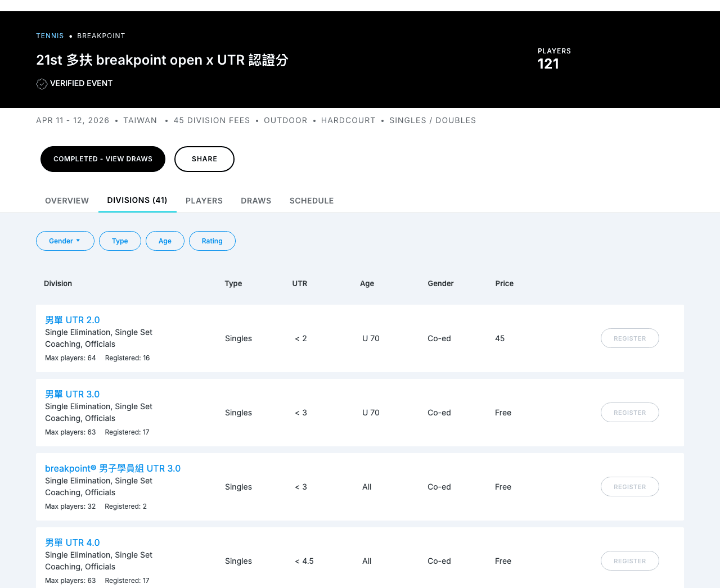The width and height of the screenshot is (720, 588).
Task: Click the Completed - View Draws button
Action: (x=103, y=159)
